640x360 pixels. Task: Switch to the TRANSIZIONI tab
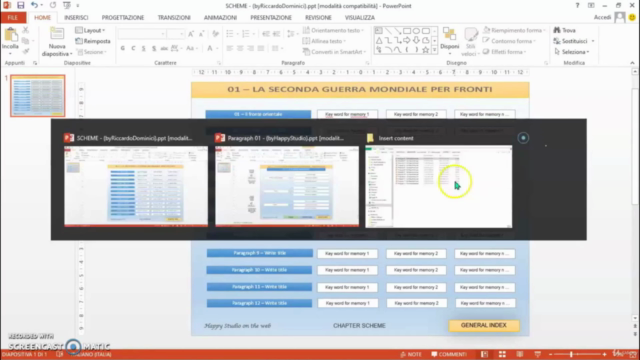174,18
